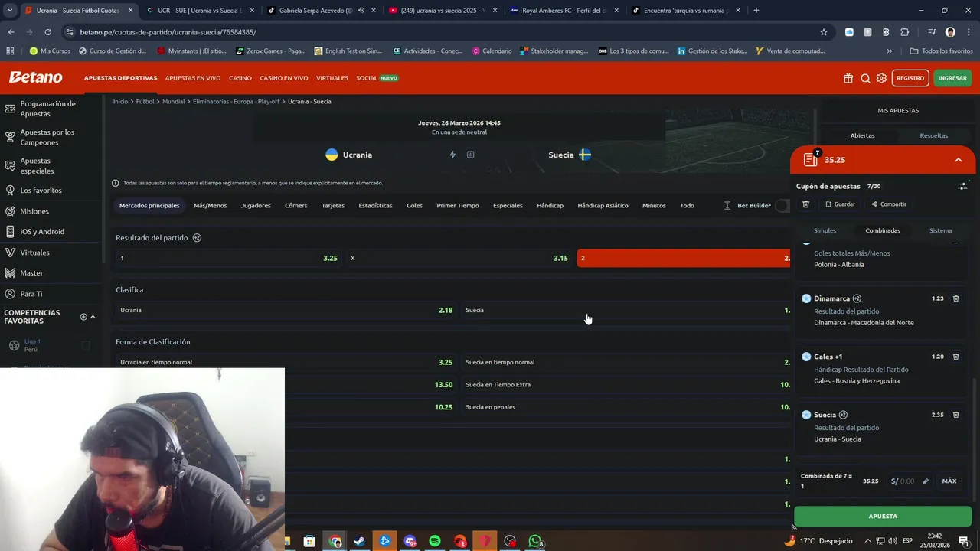Open the gift promotions icon

coord(848,78)
